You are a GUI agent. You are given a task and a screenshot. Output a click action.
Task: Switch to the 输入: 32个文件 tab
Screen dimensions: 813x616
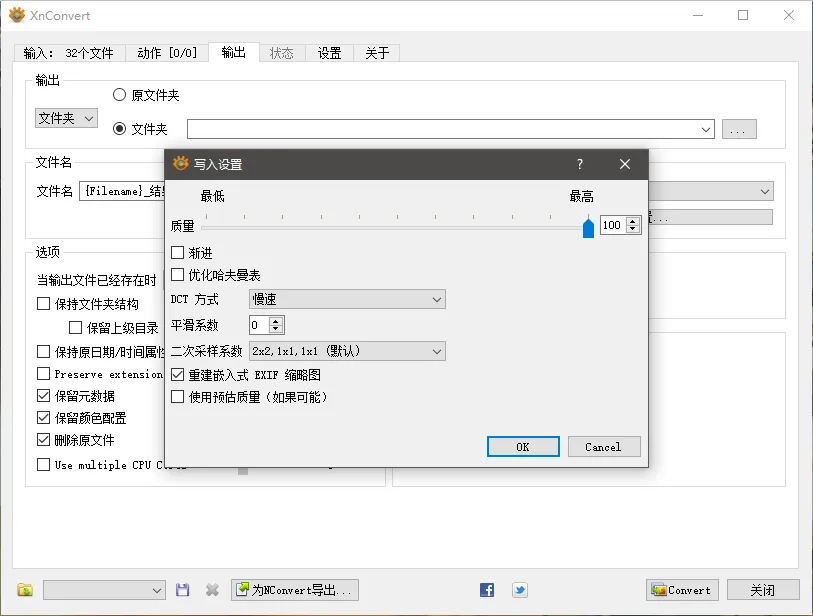click(68, 53)
